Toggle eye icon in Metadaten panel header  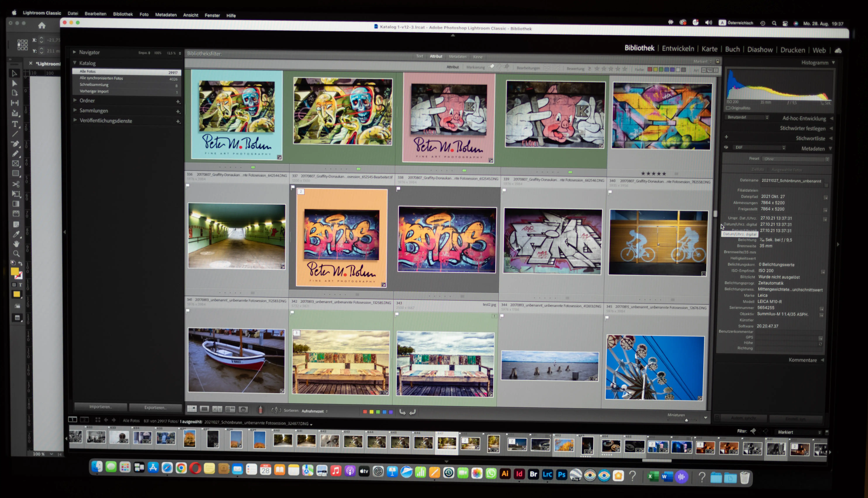[726, 147]
